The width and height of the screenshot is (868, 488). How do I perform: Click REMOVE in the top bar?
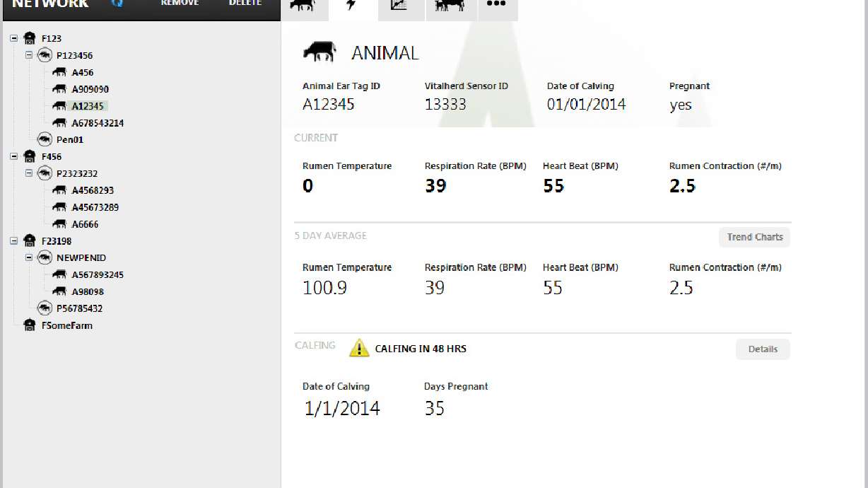[180, 3]
